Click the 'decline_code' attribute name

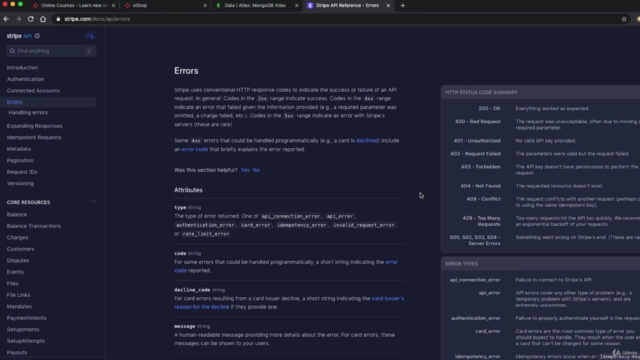192,290
